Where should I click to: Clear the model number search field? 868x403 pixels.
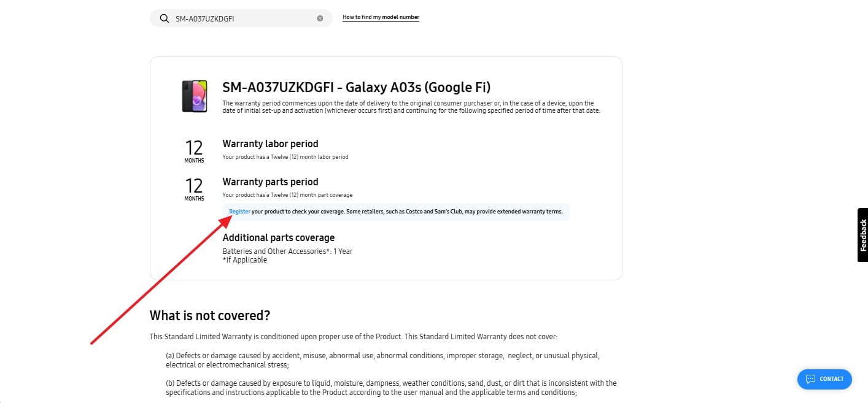coord(320,18)
